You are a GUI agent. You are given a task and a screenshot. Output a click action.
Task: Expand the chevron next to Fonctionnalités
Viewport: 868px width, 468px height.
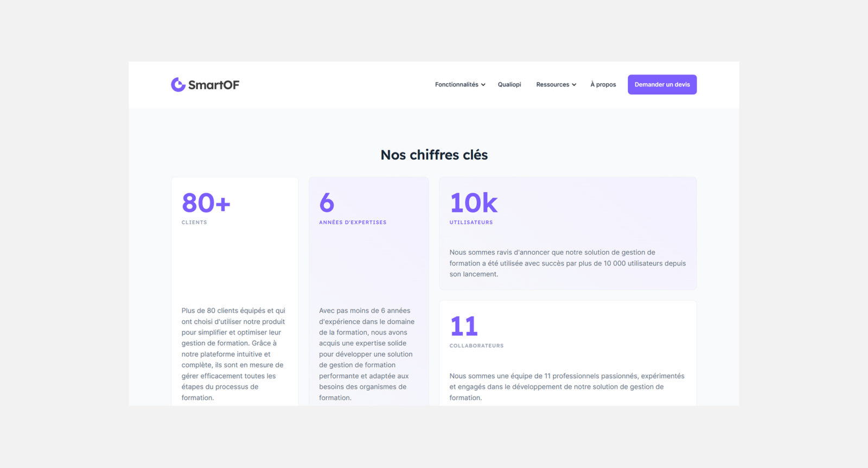(483, 85)
